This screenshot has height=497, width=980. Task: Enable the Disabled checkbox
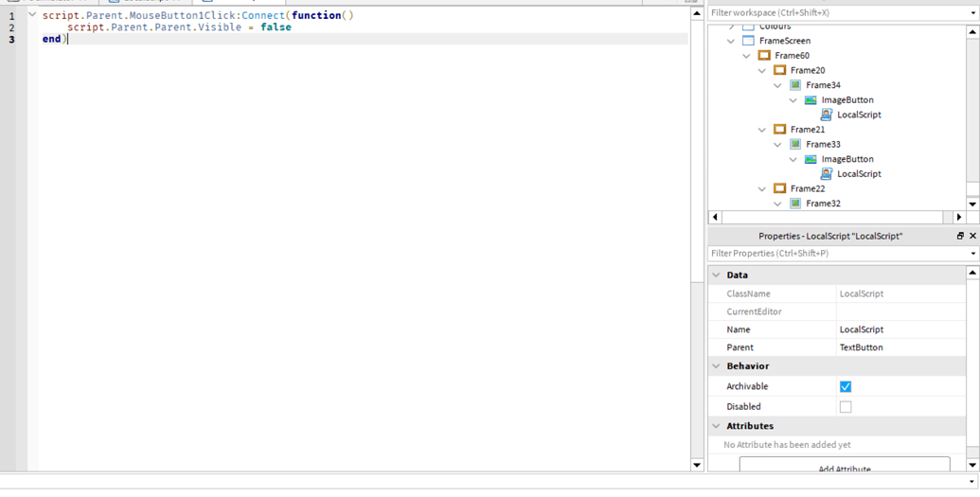[x=846, y=407]
